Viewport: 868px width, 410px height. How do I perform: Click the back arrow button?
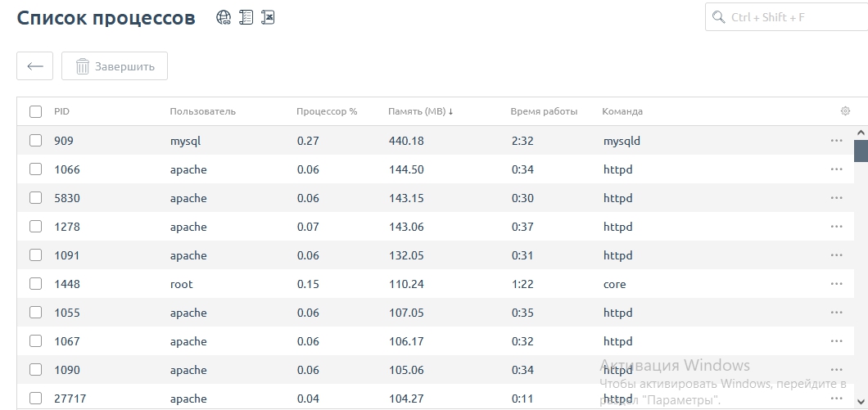pos(35,66)
